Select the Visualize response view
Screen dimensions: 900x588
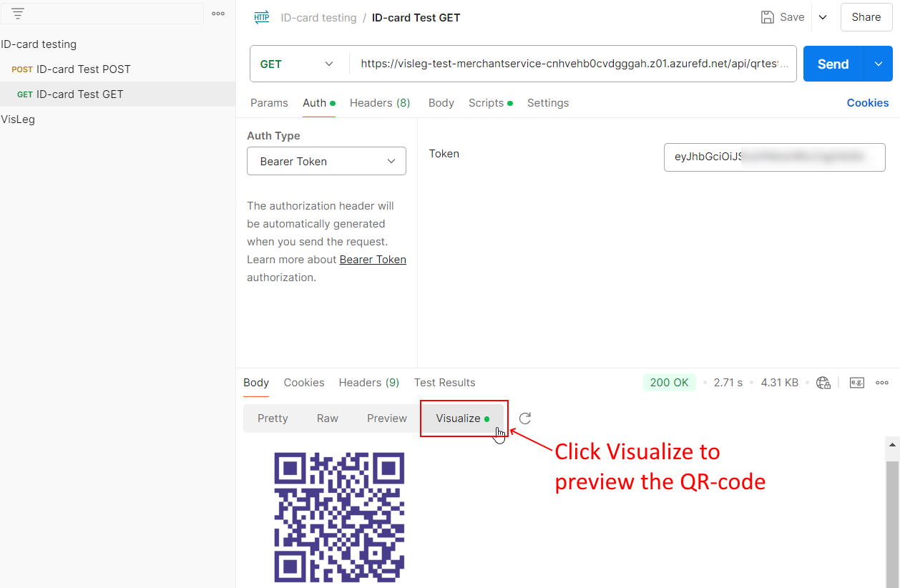[463, 418]
